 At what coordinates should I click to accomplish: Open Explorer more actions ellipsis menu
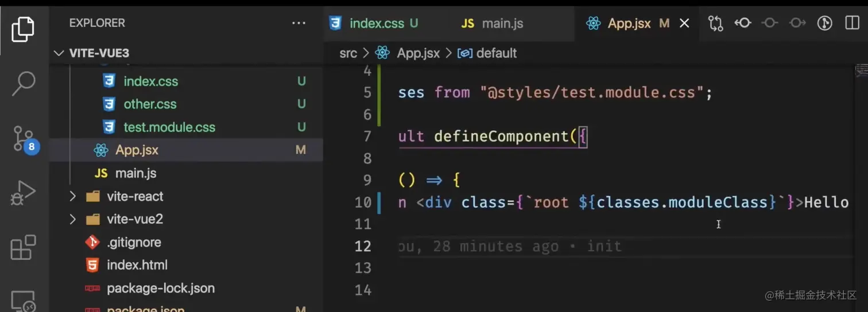coord(299,23)
